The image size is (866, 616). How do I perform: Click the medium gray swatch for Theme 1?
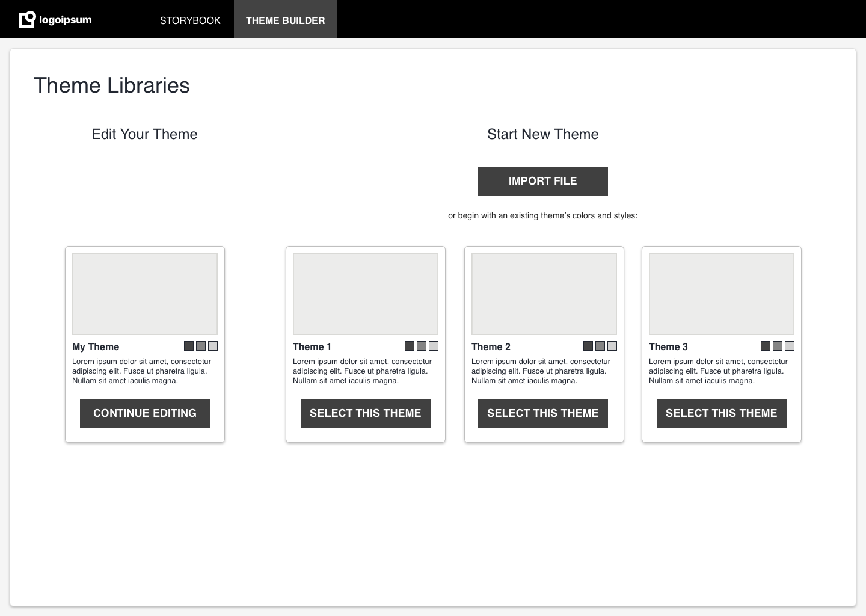coord(421,346)
